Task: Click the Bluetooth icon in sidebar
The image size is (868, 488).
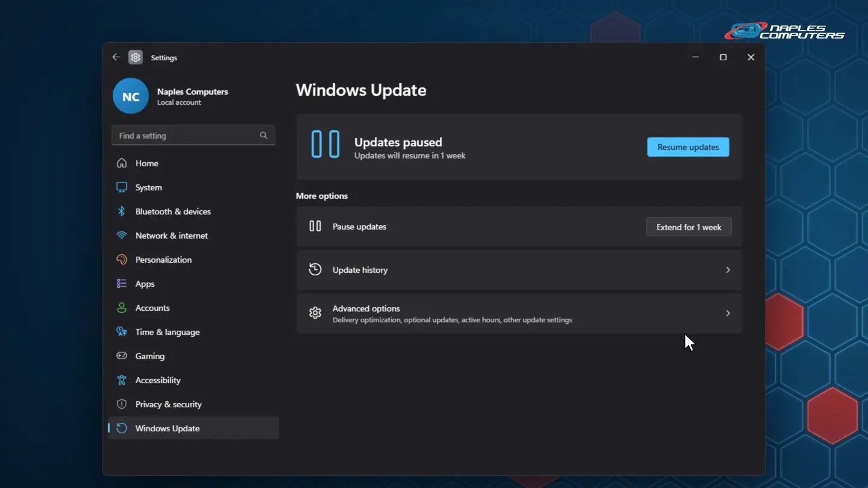Action: 122,211
